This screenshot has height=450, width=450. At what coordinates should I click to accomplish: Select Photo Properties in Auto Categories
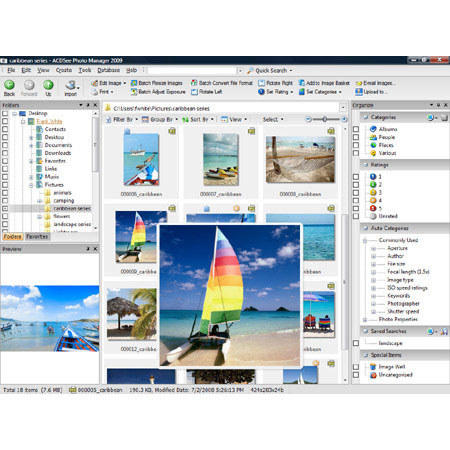tap(398, 319)
